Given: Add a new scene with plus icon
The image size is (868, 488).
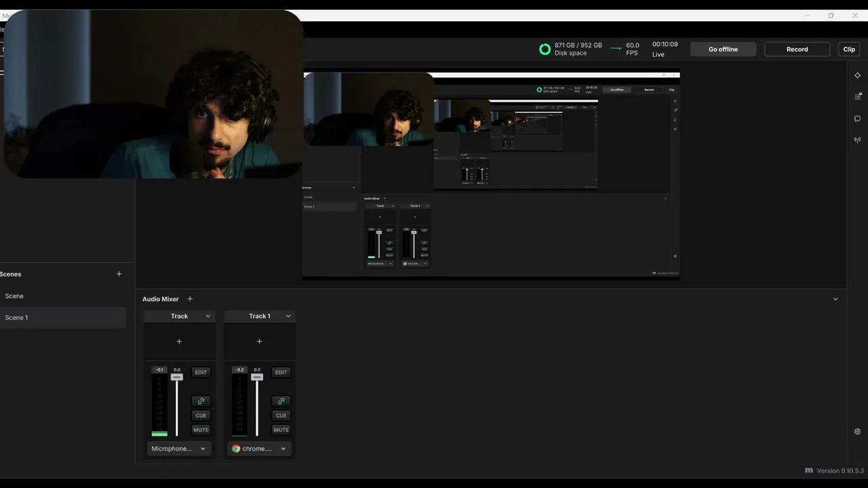Looking at the screenshot, I should point(119,274).
